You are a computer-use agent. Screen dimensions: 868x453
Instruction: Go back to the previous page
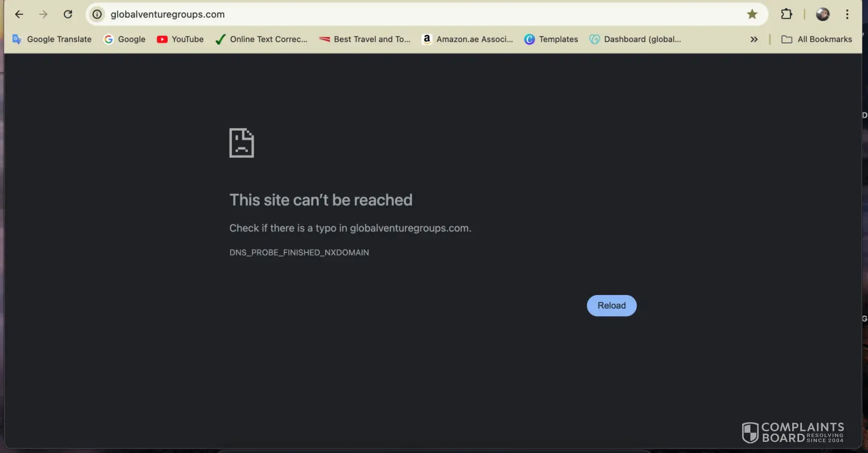[x=19, y=14]
